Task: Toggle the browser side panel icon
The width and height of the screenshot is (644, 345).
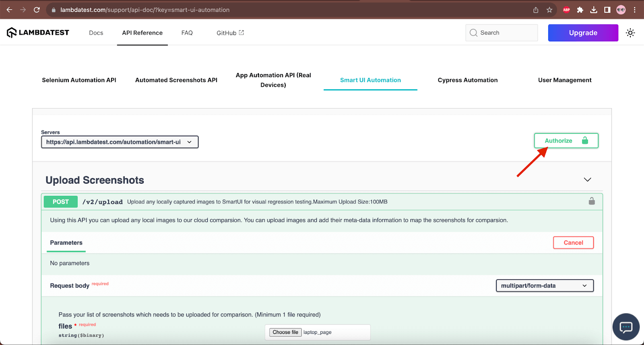Action: point(607,10)
